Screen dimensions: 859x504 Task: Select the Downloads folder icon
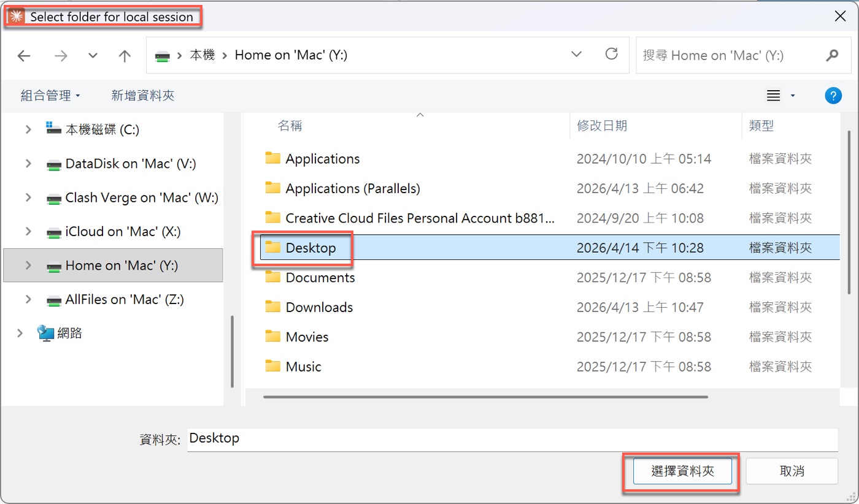(x=272, y=307)
